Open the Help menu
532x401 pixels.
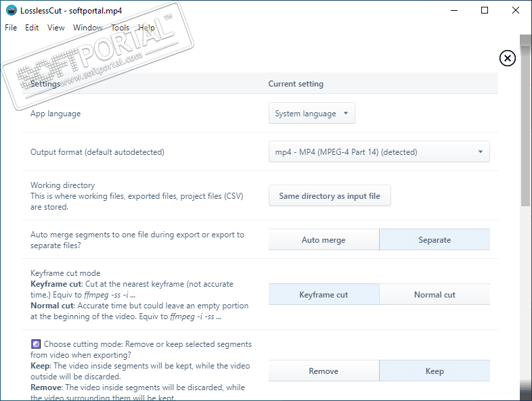[147, 28]
